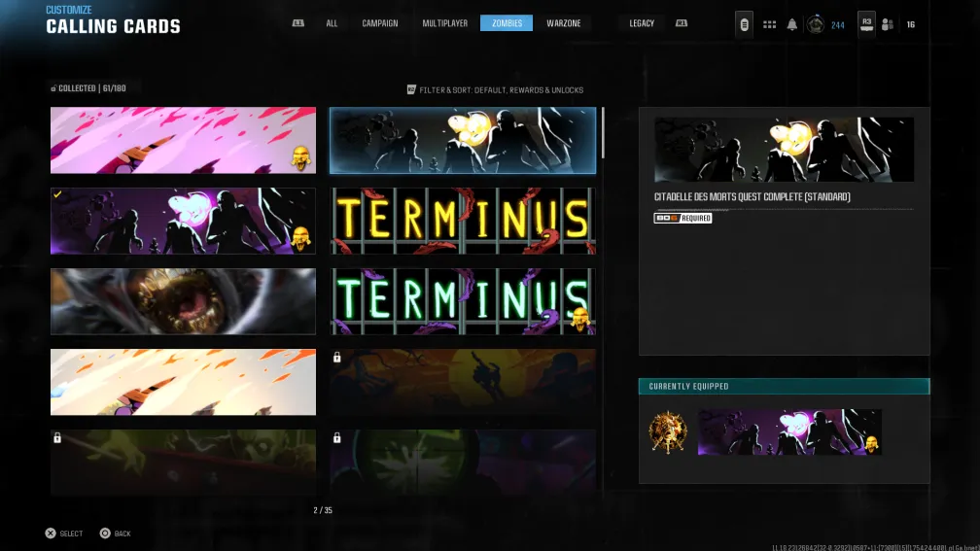This screenshot has width=980, height=551.
Task: Click the lock icon on orange silhouette card
Action: 336,358
